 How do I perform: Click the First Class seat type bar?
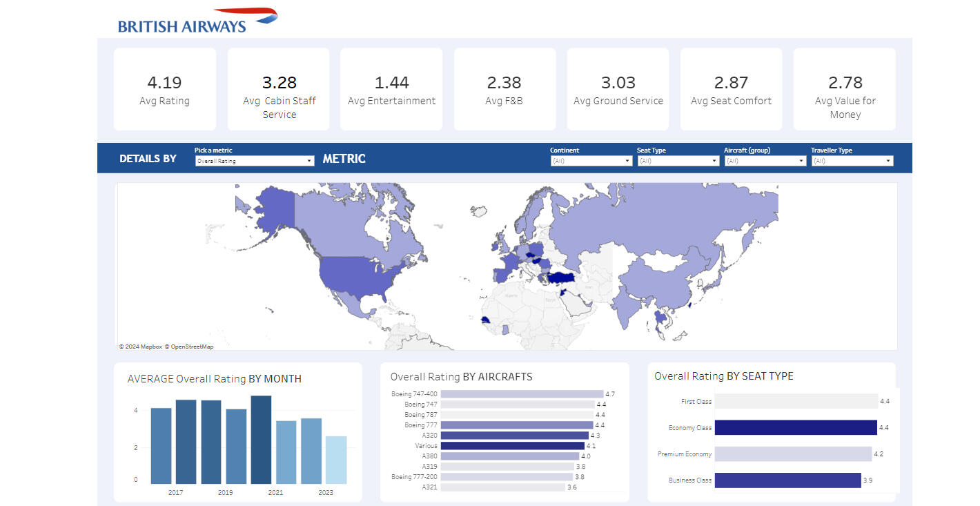[x=795, y=402]
